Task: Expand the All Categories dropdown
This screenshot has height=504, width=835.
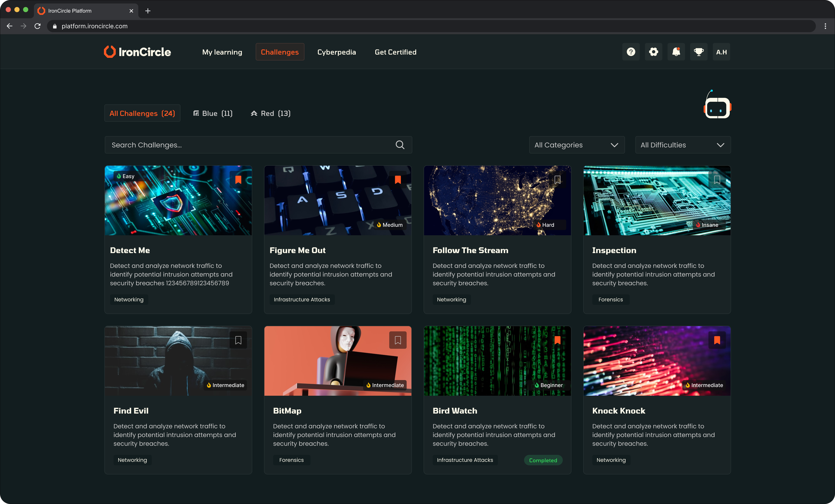Action: click(x=577, y=145)
